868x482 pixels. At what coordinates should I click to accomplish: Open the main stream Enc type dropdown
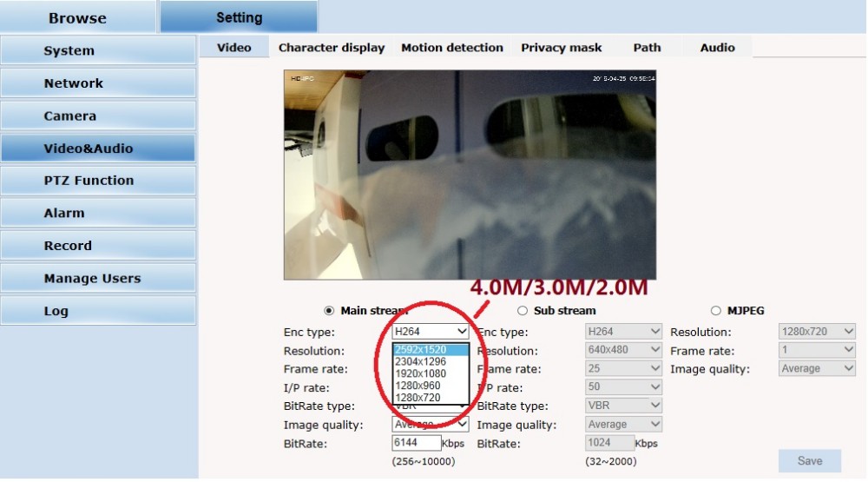(x=431, y=332)
